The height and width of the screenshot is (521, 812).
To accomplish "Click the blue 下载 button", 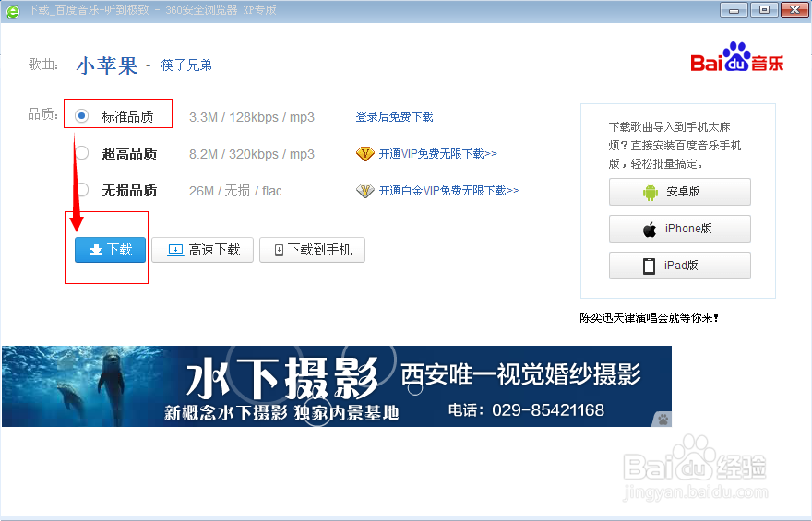I will (111, 250).
